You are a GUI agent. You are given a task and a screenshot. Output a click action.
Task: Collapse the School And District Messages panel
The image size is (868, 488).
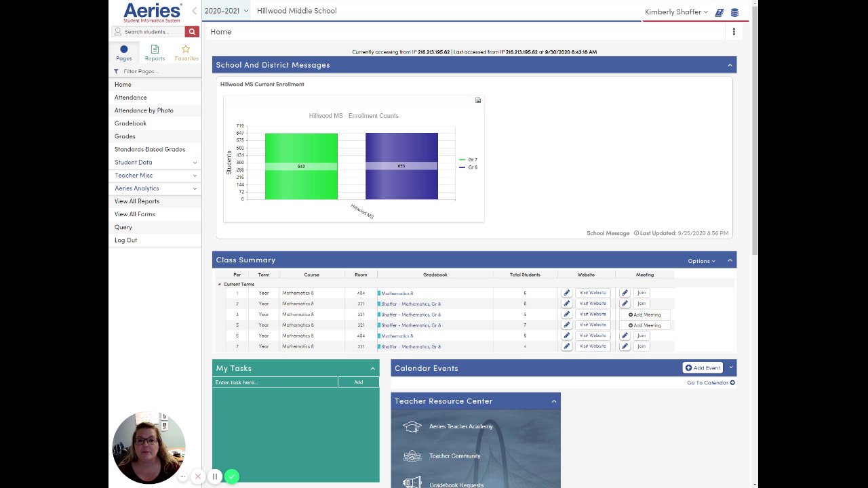[730, 65]
